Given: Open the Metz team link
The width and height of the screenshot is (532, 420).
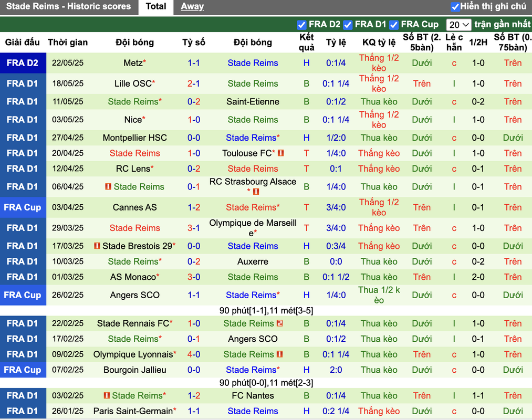Looking at the screenshot, I should [133, 63].
